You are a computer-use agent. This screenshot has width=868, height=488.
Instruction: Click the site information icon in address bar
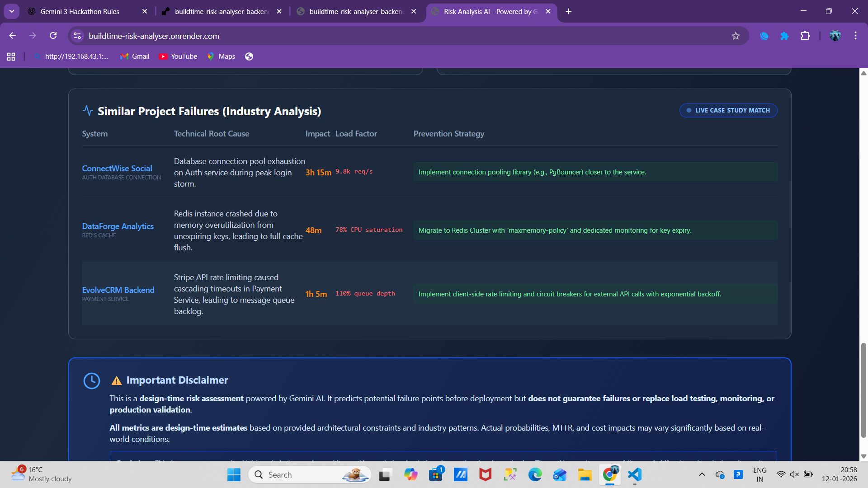click(x=77, y=36)
